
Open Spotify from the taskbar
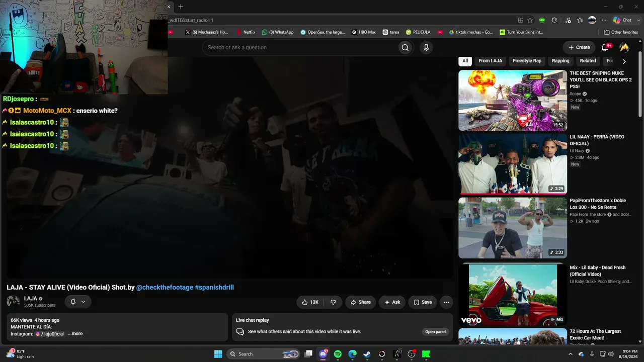coord(338,354)
